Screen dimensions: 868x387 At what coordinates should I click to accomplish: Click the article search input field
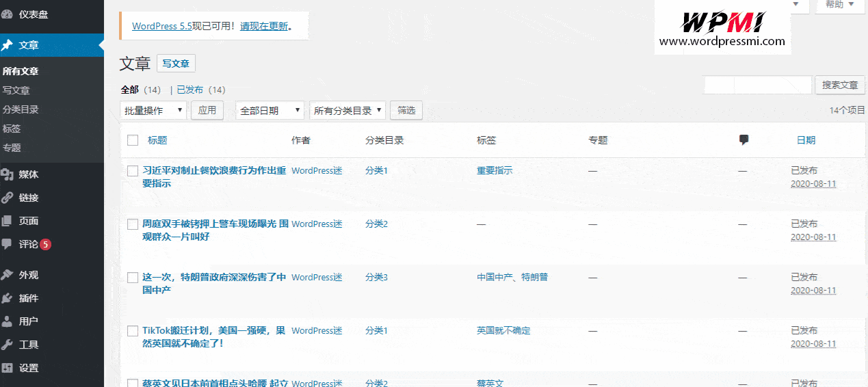pyautogui.click(x=758, y=85)
